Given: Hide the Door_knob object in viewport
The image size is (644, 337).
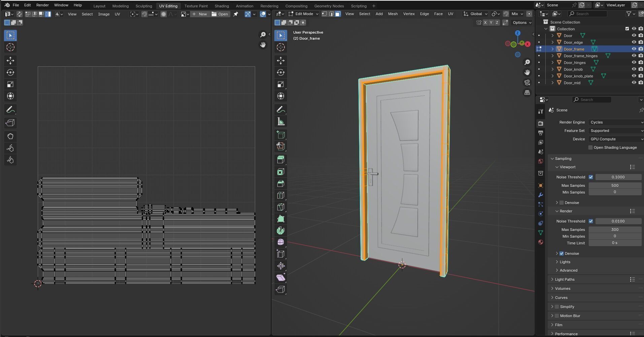Looking at the screenshot, I should [634, 69].
